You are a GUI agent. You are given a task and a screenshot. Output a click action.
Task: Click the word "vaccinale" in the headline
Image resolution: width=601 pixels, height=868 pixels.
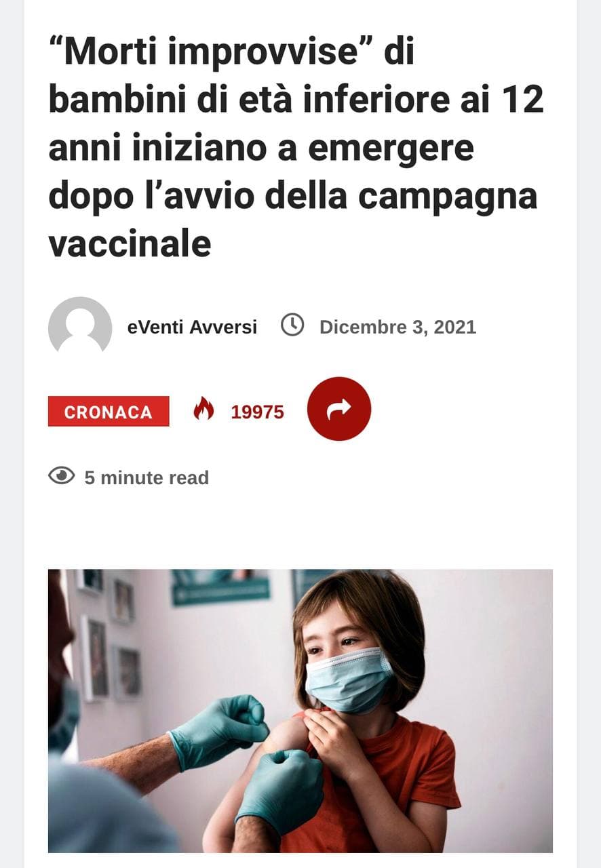(130, 243)
